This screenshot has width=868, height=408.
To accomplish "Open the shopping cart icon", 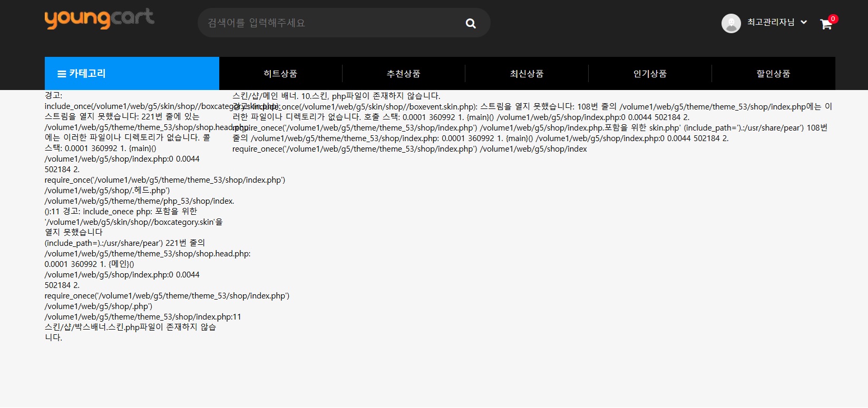I will 826,24.
